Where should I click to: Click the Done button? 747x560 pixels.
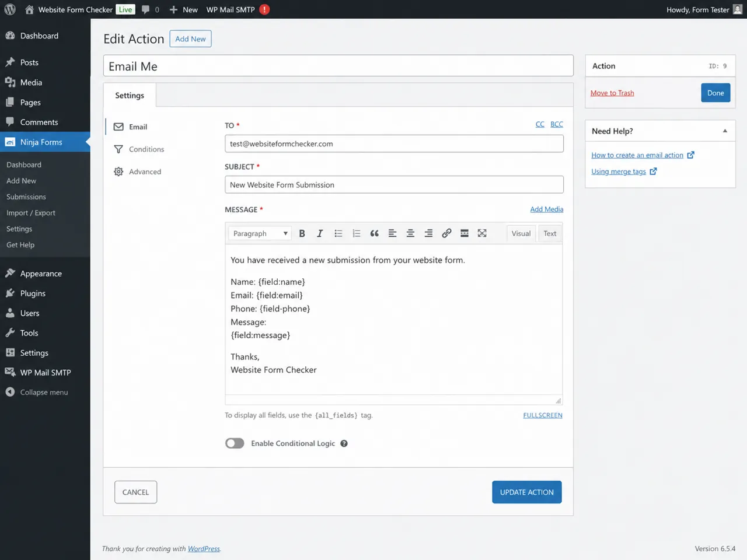click(715, 93)
